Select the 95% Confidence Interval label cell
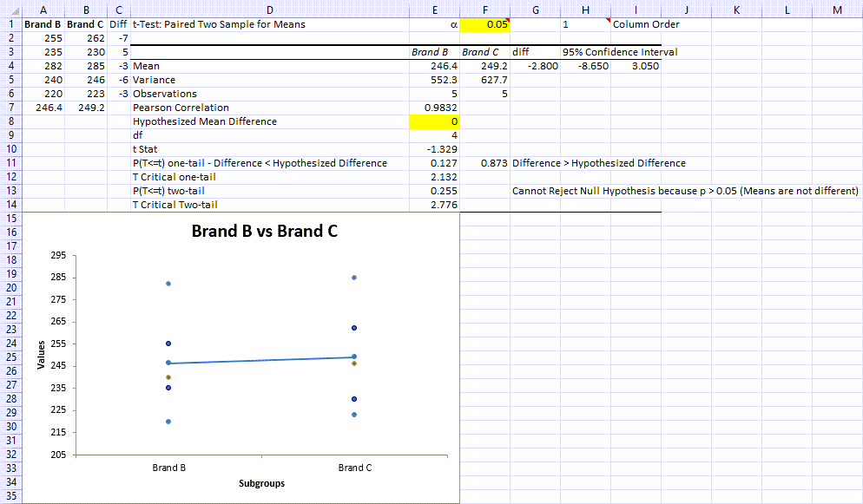 click(619, 52)
